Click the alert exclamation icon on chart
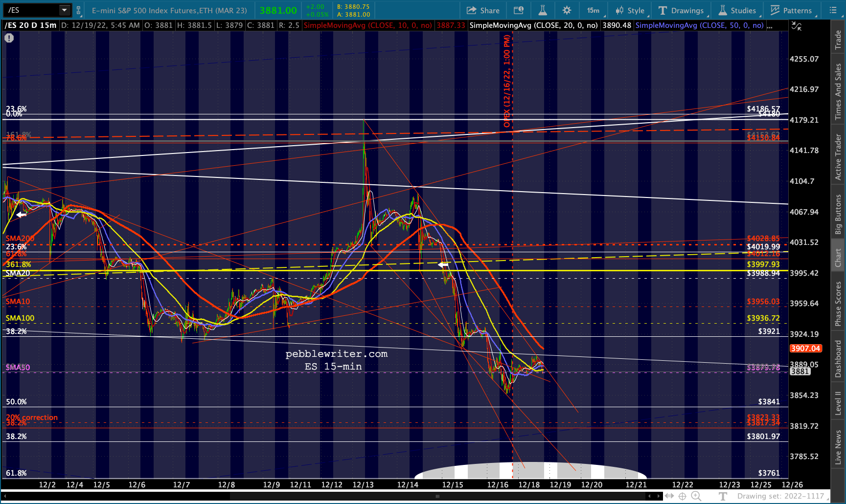The image size is (846, 504). coord(9,38)
